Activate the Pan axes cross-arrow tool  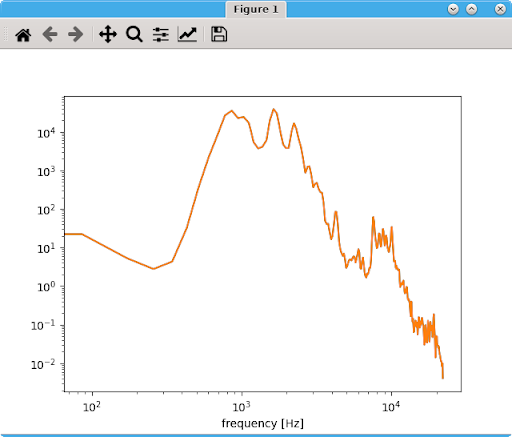(108, 34)
